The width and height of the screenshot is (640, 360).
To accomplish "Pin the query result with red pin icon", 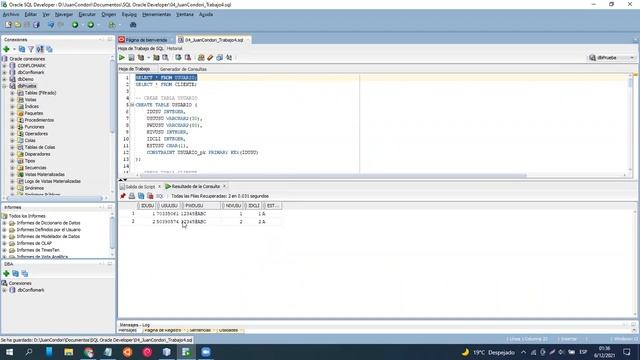I will (x=123, y=196).
